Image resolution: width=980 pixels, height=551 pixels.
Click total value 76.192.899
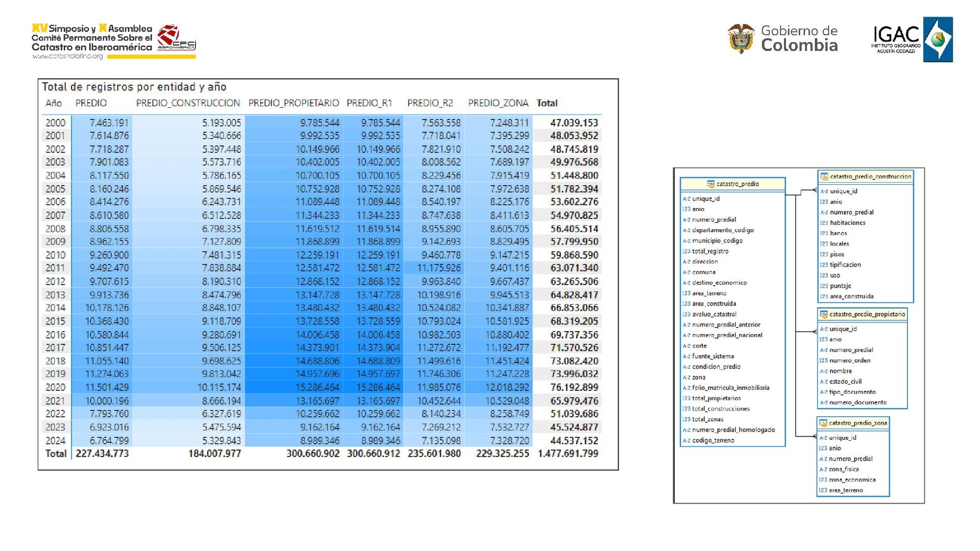pos(574,387)
